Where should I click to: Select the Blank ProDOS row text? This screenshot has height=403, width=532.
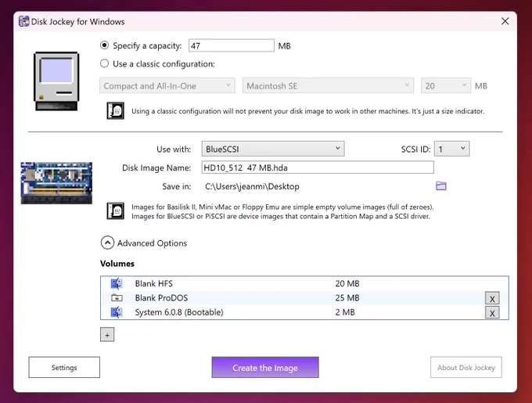[161, 298]
